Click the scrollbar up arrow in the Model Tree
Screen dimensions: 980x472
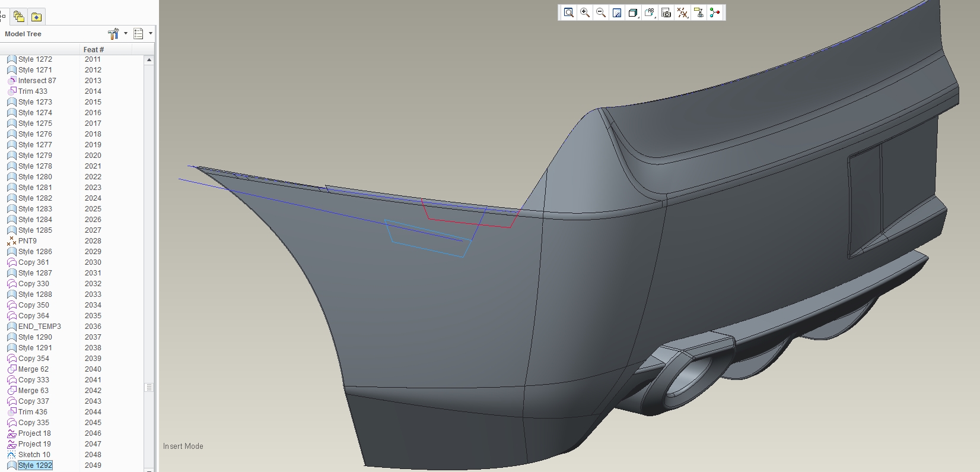click(x=149, y=60)
